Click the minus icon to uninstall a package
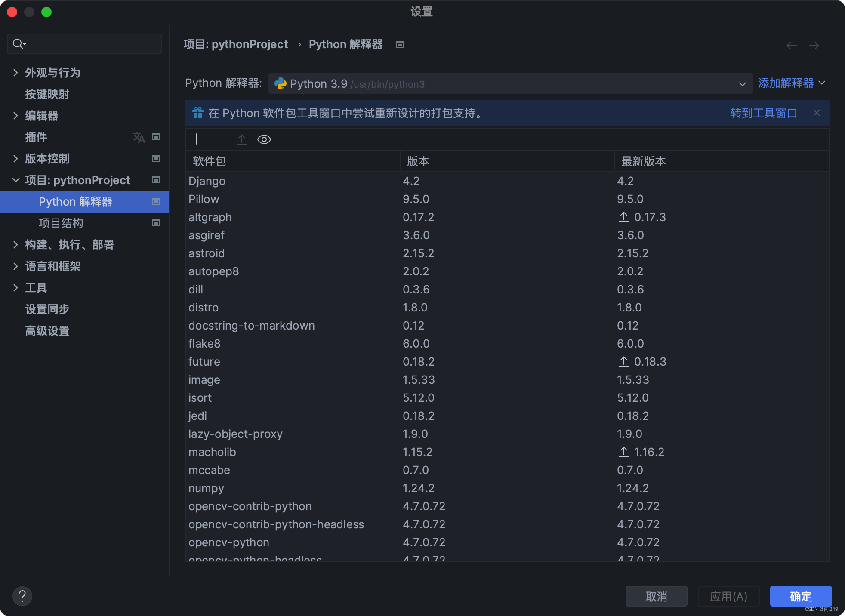Image resolution: width=845 pixels, height=616 pixels. [219, 139]
